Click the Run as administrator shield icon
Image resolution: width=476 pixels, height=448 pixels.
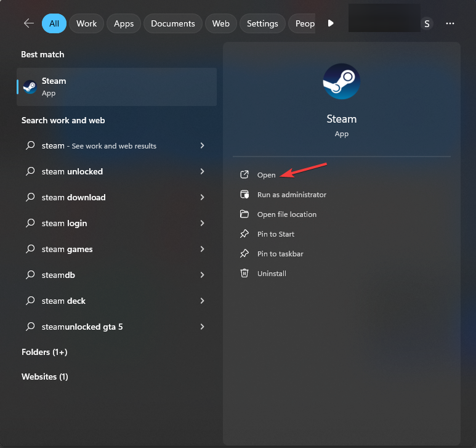tap(244, 194)
